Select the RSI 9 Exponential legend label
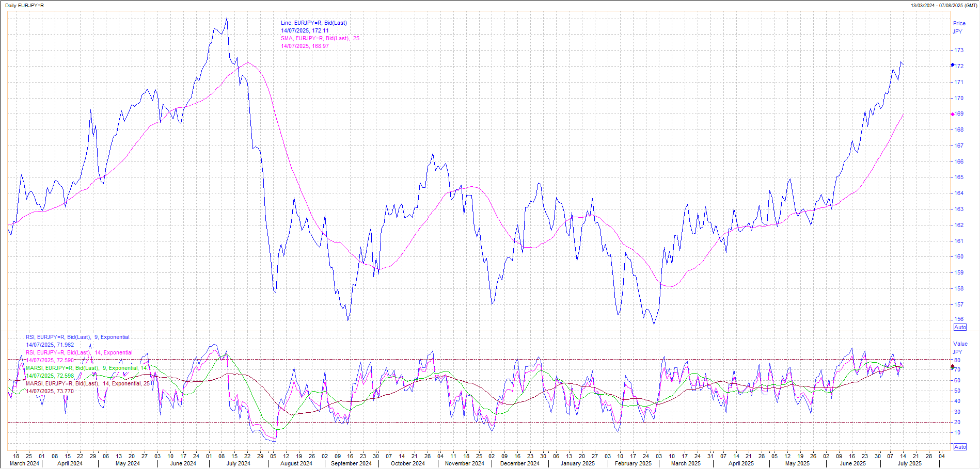Viewport: 980px width, 469px height. 77,337
